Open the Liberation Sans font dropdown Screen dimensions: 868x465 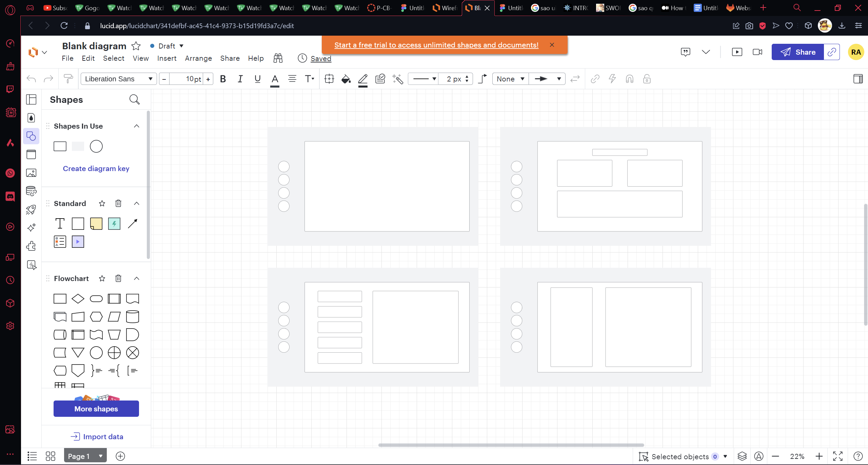pyautogui.click(x=119, y=79)
